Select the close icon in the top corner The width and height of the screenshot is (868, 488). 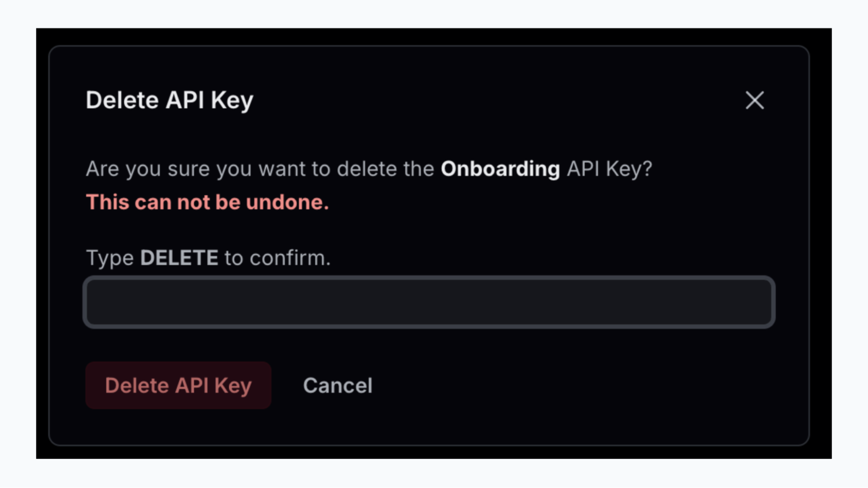tap(754, 101)
